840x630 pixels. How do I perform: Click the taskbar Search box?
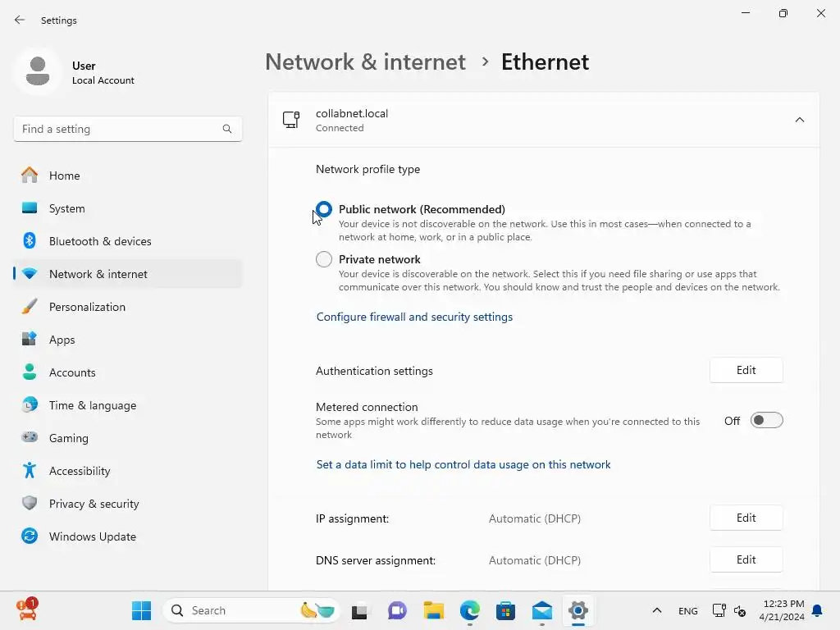[251, 610]
